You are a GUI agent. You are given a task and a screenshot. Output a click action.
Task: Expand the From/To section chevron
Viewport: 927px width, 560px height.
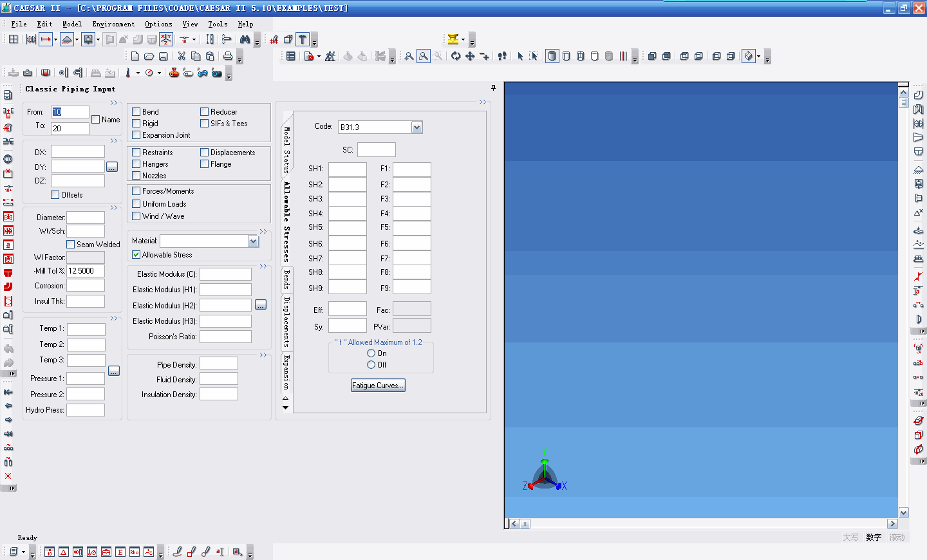coord(114,102)
